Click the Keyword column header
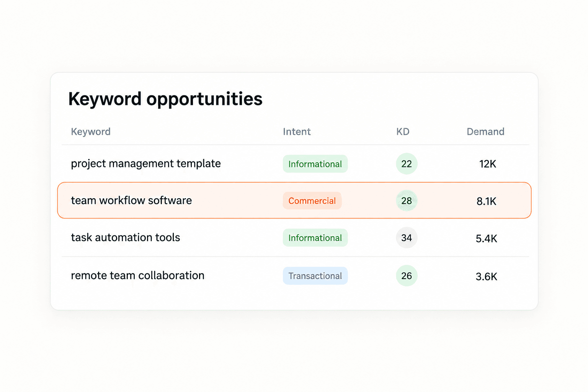 click(x=91, y=132)
